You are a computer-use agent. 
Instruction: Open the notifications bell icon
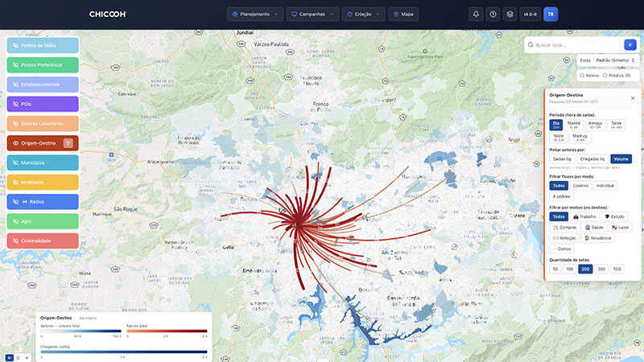(x=476, y=14)
